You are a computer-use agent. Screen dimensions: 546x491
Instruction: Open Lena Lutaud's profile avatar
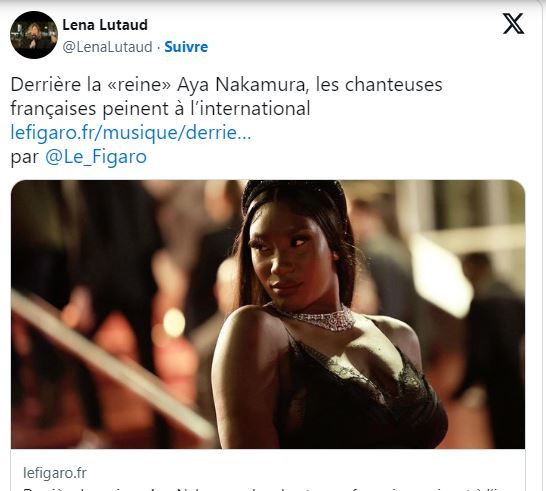point(34,35)
